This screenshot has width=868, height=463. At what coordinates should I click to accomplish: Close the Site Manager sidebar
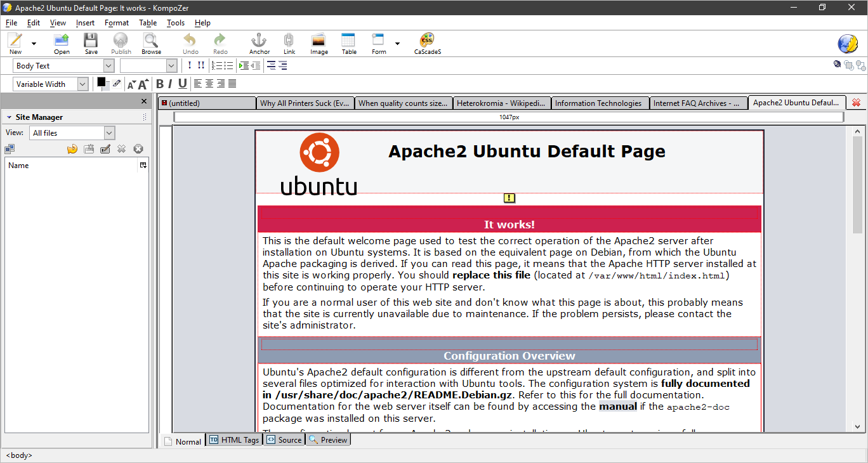(x=143, y=101)
